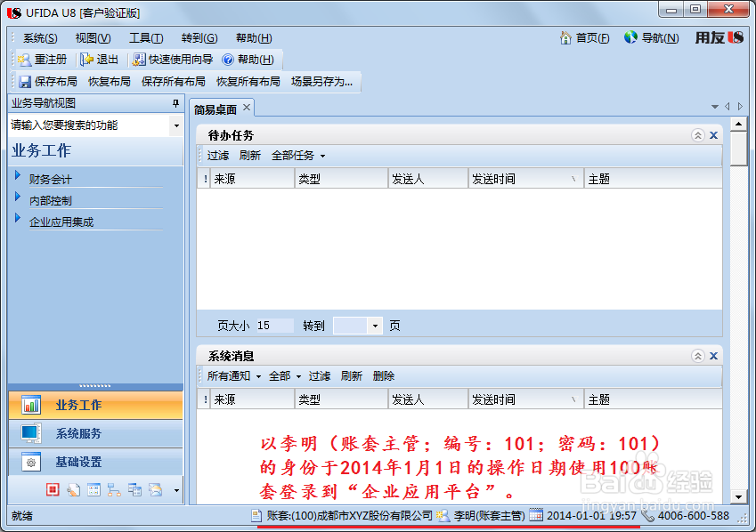Close the 待办任务 panel
Viewport: 756px width, 532px height.
(714, 135)
